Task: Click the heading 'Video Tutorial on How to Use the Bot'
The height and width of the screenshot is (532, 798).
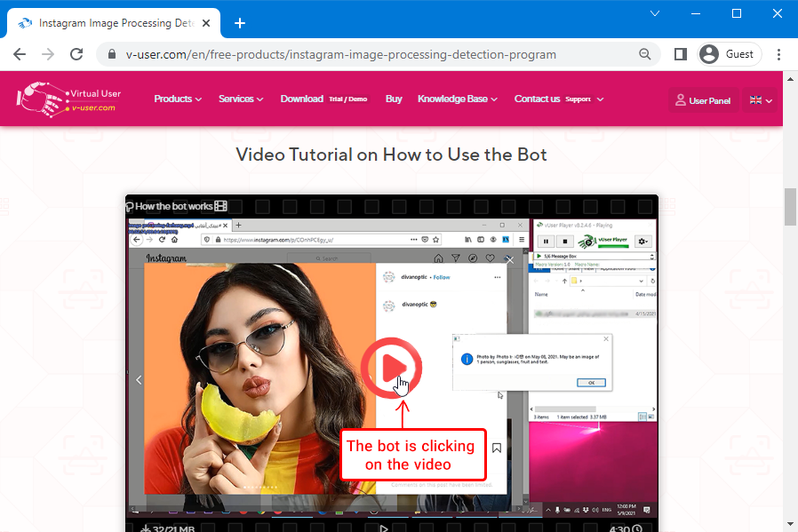Action: coord(391,155)
